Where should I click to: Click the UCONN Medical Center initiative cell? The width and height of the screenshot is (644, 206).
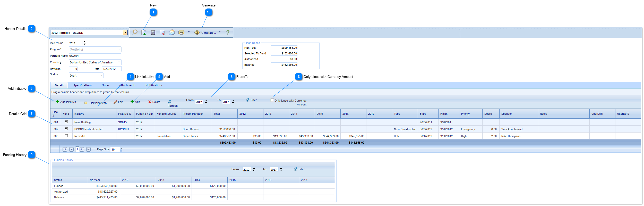[x=94, y=129]
